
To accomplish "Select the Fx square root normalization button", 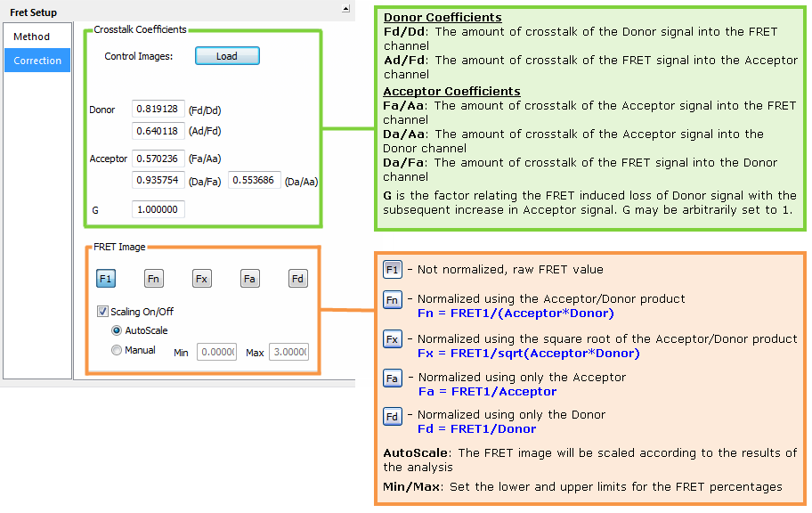I will [202, 279].
